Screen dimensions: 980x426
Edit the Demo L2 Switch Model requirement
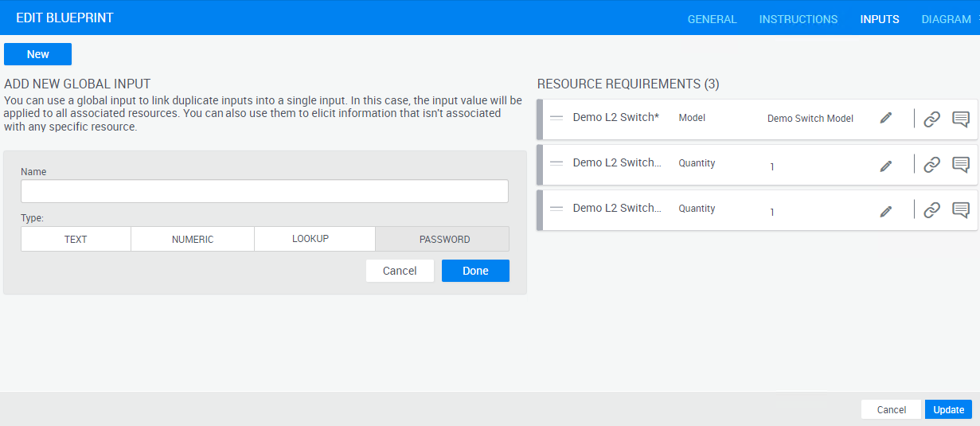click(x=885, y=119)
